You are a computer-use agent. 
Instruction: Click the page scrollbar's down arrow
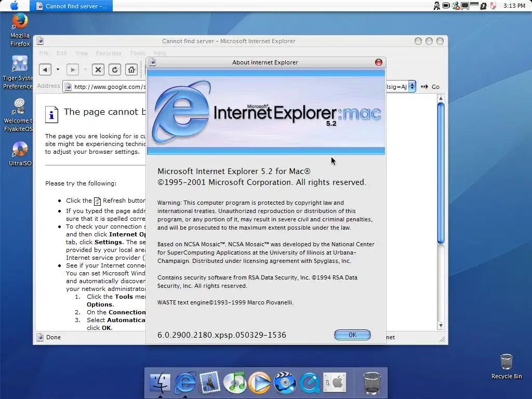(441, 325)
